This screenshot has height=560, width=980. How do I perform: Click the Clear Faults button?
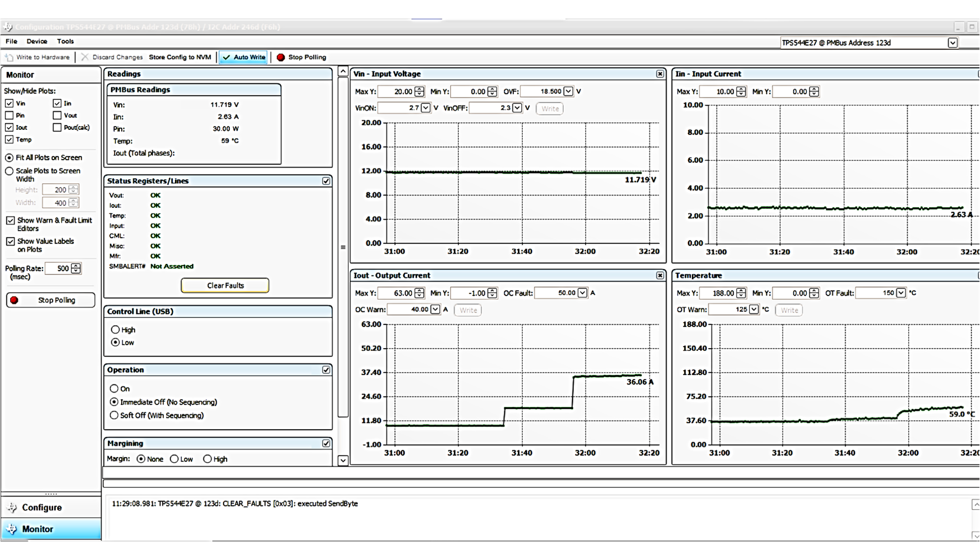225,285
